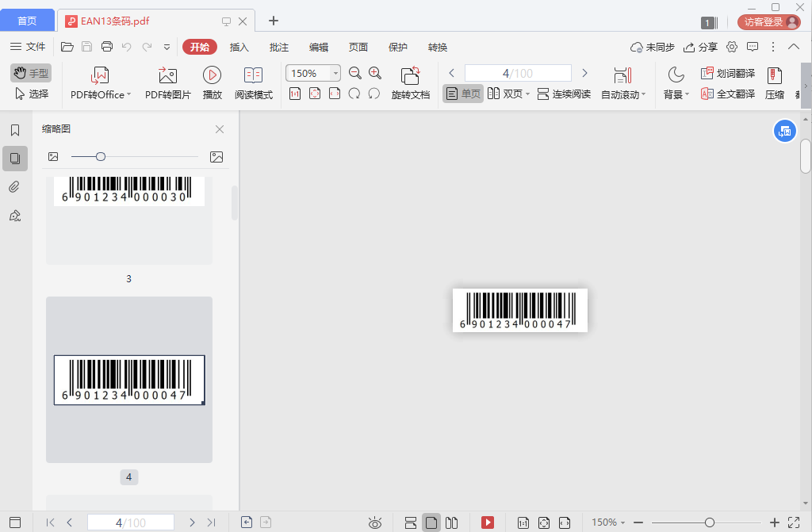Viewport: 812px width, 532px height.
Task: Start slideshow with 播放 button
Action: click(212, 83)
